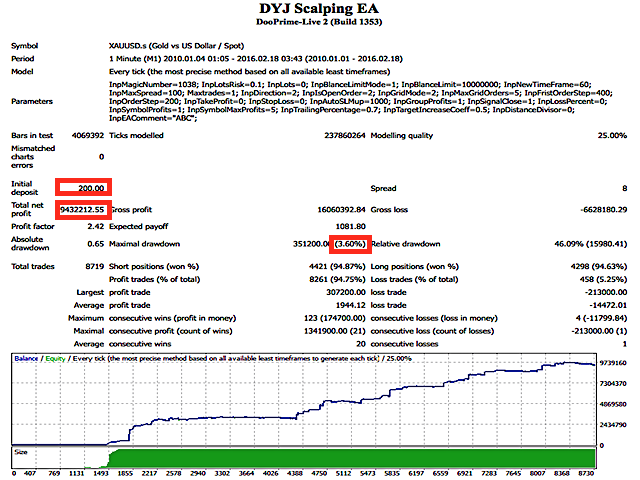The image size is (640, 480).
Task: Click the Mismatched charts errors label
Action: click(33, 157)
